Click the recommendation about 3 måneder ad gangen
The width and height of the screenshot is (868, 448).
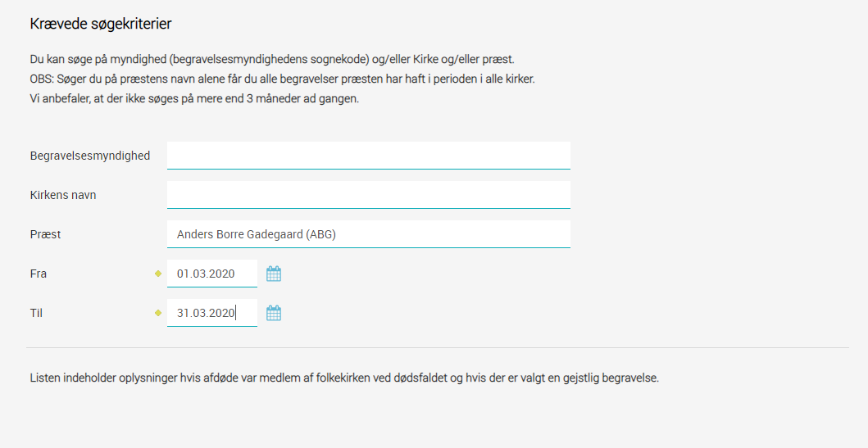pos(194,99)
